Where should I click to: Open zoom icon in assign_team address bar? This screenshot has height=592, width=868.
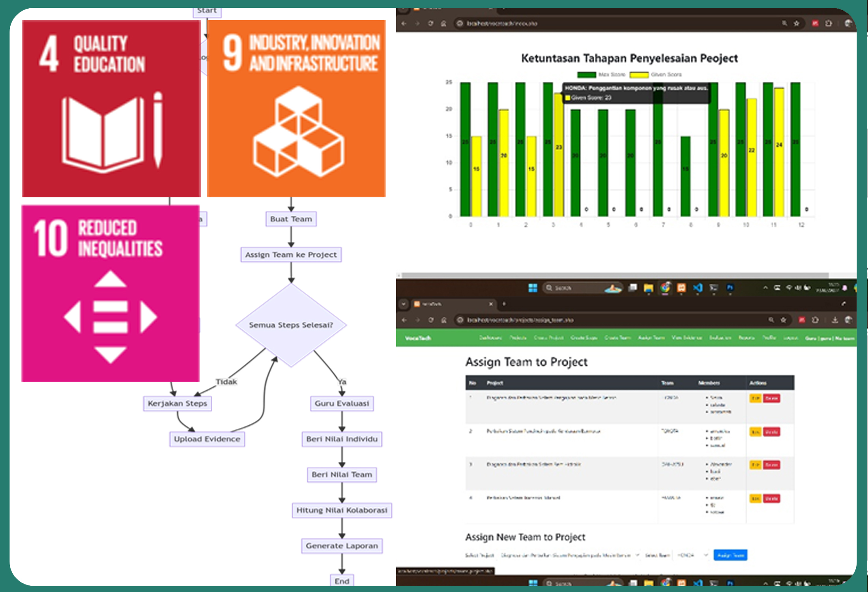[x=771, y=320]
